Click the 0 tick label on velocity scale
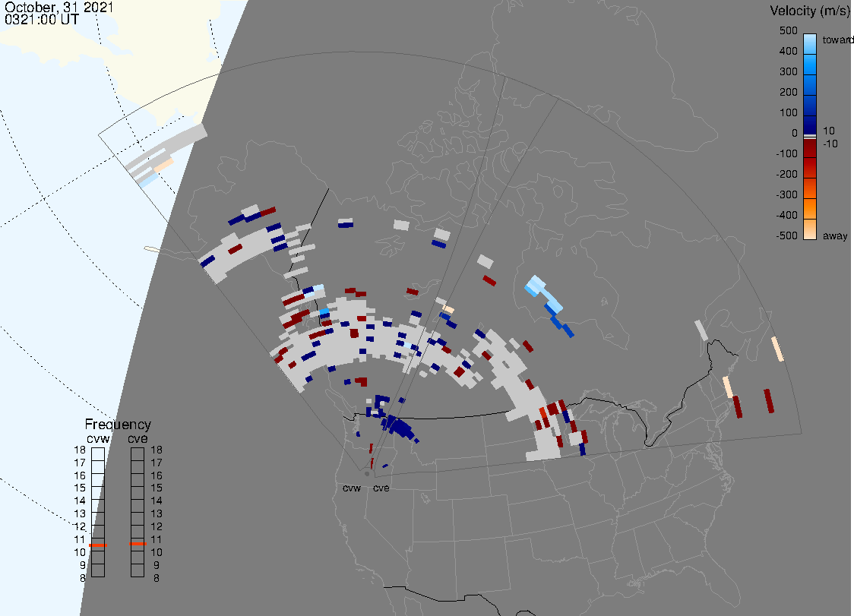The height and width of the screenshot is (616, 854). 795,134
